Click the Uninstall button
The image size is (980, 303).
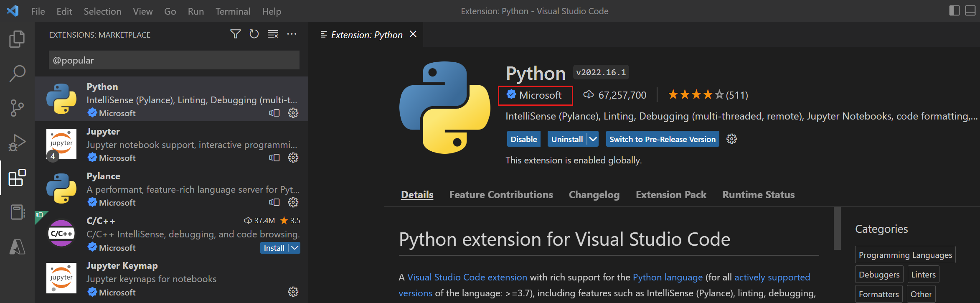pos(567,139)
